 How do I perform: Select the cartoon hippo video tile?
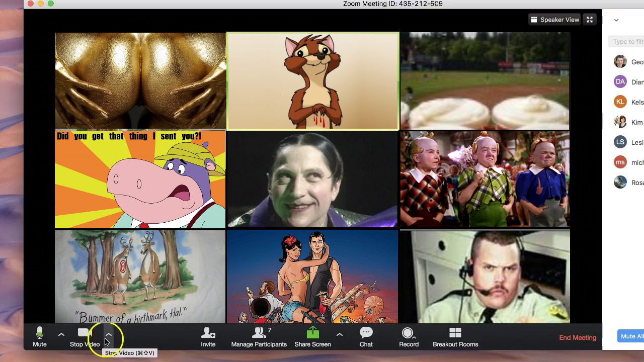tap(140, 179)
